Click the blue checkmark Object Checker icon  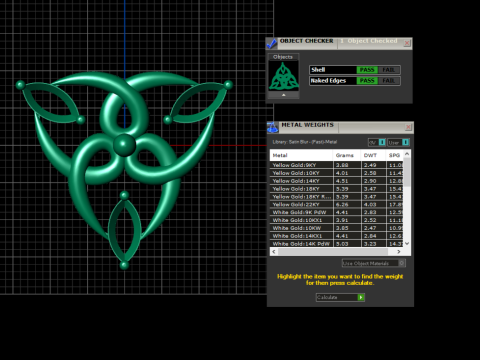(x=272, y=43)
